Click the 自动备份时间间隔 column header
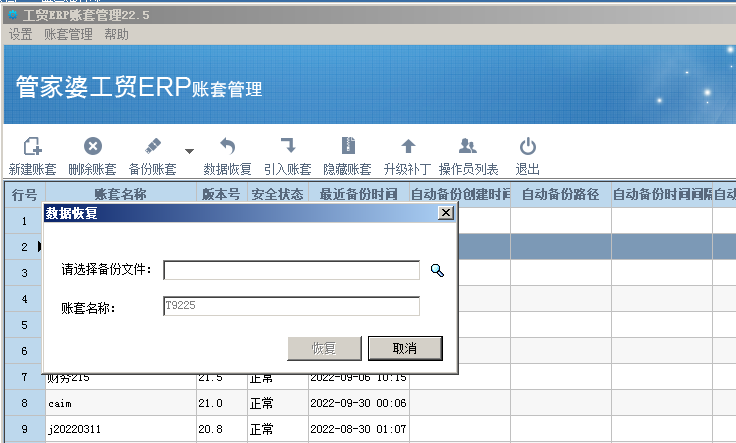Screen dimensions: 736x443 pyautogui.click(x=662, y=194)
